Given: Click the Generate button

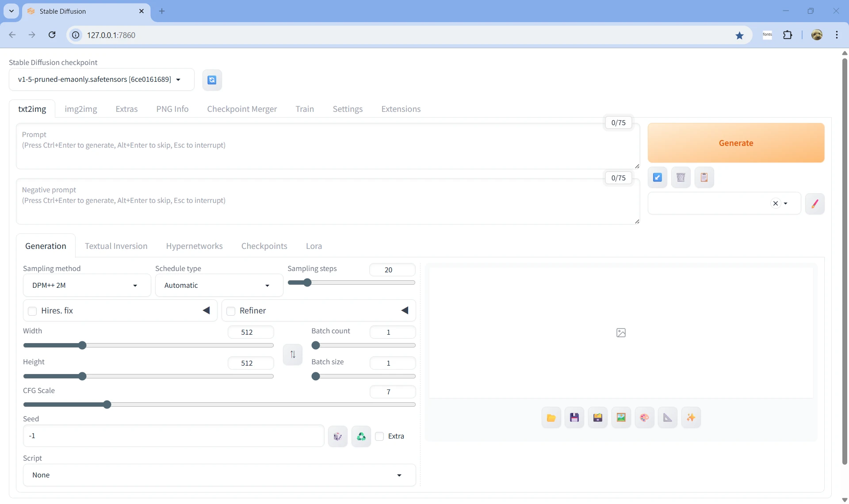Looking at the screenshot, I should pyautogui.click(x=736, y=143).
